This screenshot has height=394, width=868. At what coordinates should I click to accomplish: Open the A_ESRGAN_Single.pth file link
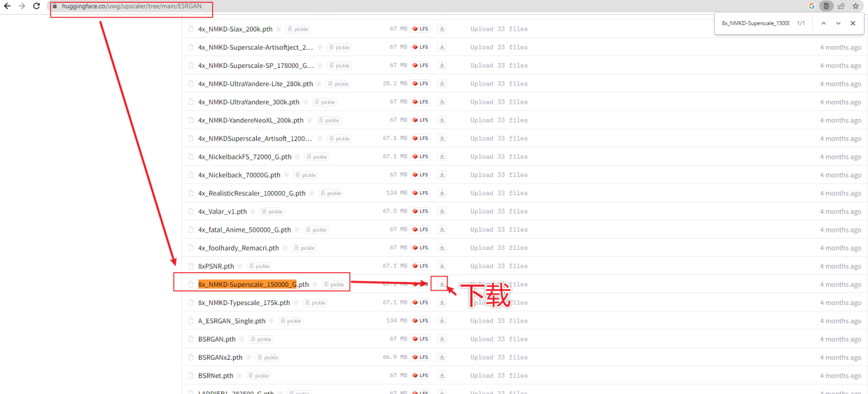(x=232, y=321)
